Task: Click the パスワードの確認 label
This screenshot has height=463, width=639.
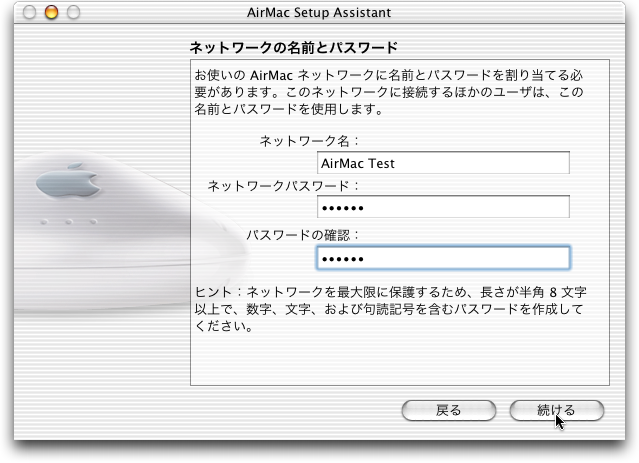Action: pyautogui.click(x=303, y=235)
